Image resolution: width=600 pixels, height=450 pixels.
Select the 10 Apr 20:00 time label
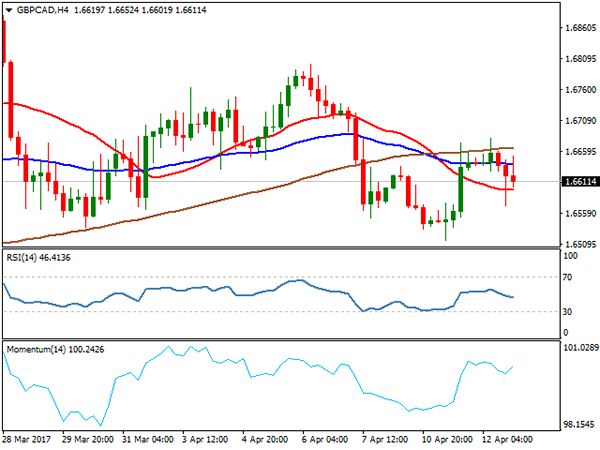click(x=447, y=439)
